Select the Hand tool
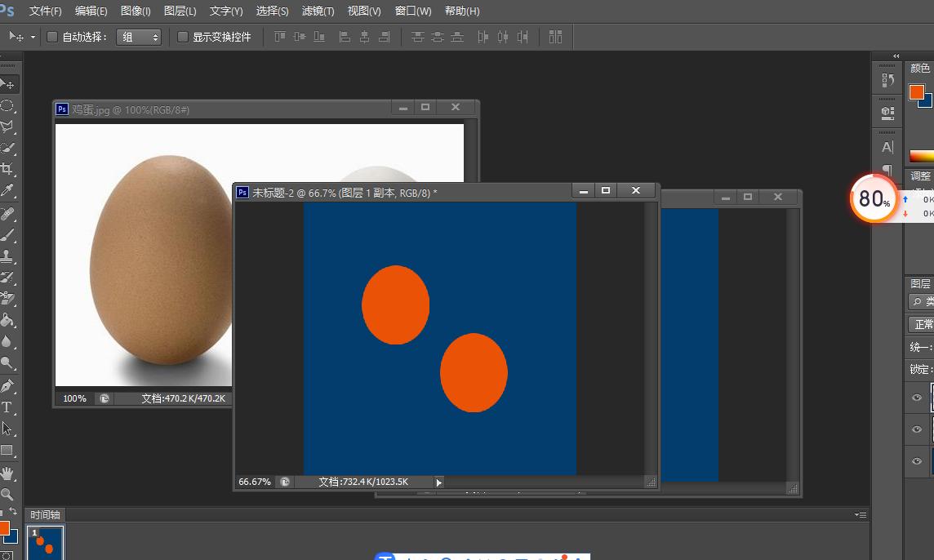 [x=7, y=473]
